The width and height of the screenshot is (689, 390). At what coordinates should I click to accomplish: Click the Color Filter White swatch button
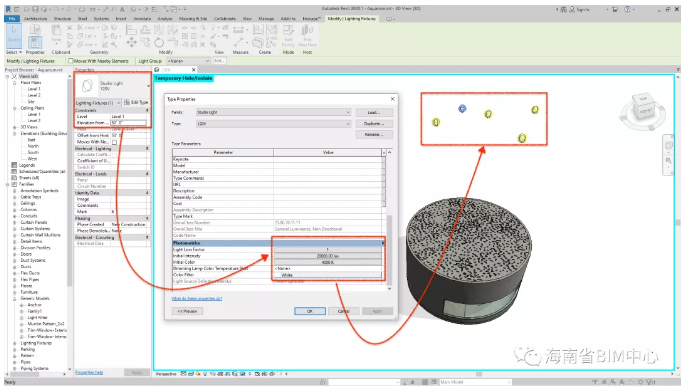(x=328, y=275)
